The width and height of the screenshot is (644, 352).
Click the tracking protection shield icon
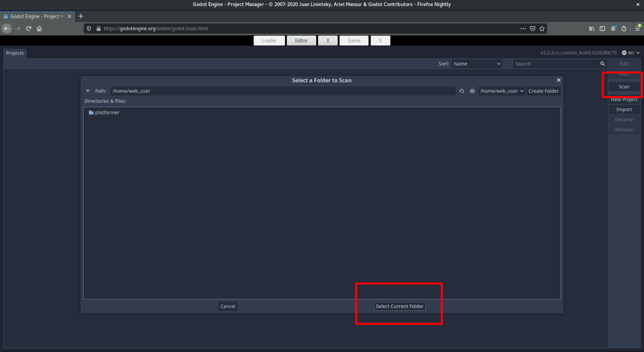(x=89, y=29)
